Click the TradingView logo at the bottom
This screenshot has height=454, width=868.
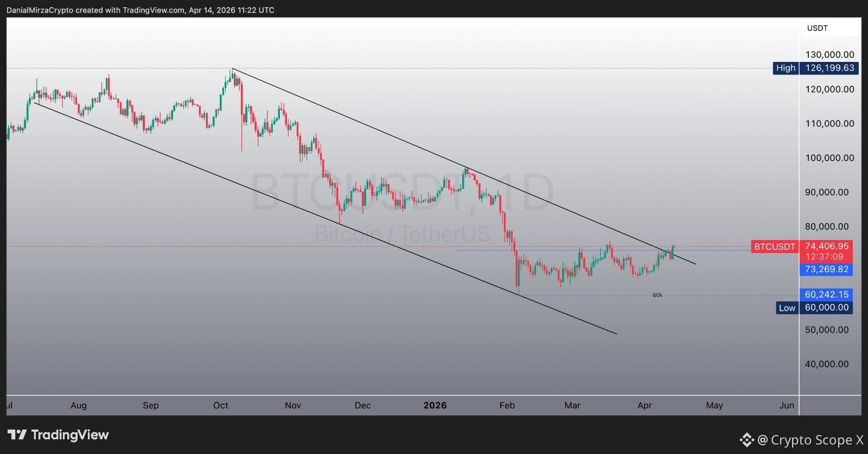click(x=58, y=435)
